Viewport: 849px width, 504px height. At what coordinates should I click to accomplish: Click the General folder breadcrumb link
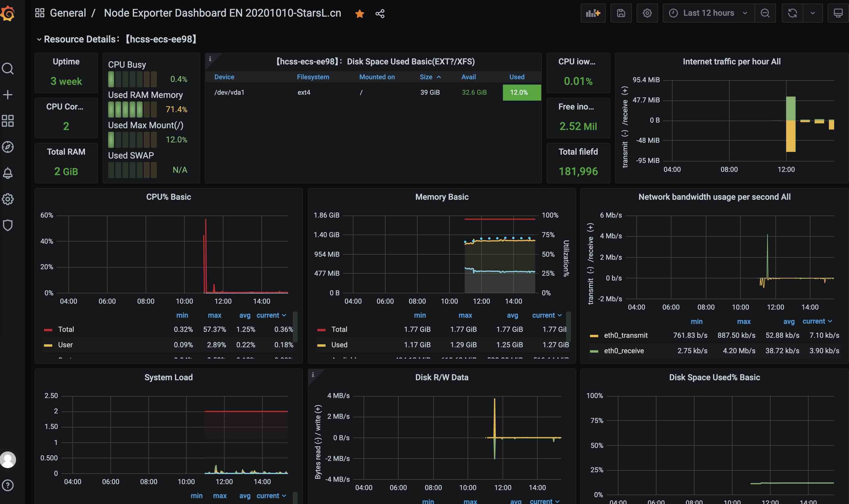coord(68,13)
